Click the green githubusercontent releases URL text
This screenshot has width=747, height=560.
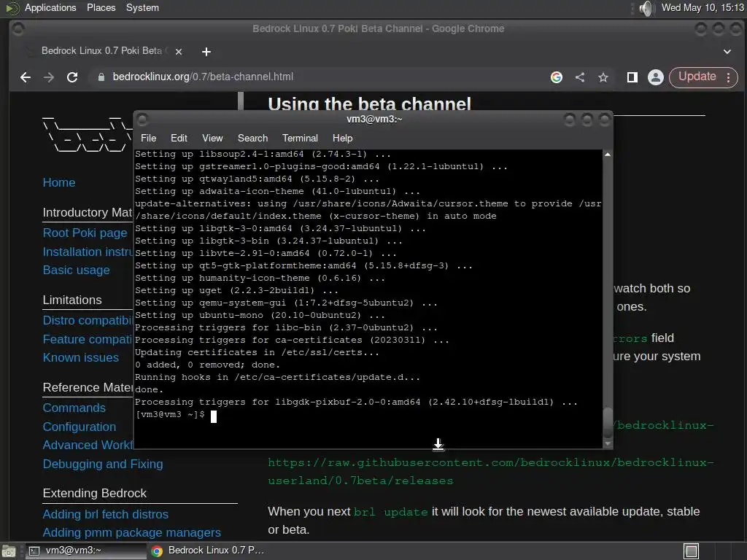tap(491, 472)
